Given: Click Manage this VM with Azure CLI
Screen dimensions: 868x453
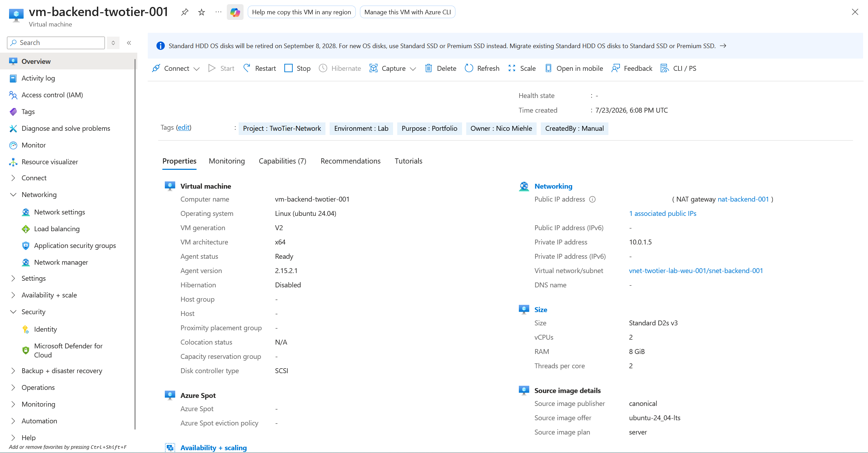Looking at the screenshot, I should (x=408, y=12).
